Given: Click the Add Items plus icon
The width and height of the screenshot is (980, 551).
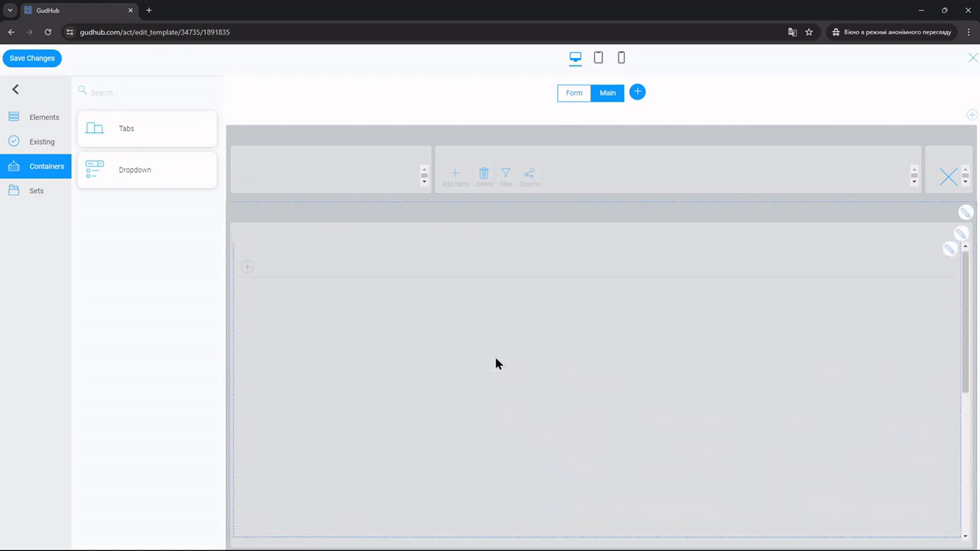Looking at the screenshot, I should pos(455,173).
